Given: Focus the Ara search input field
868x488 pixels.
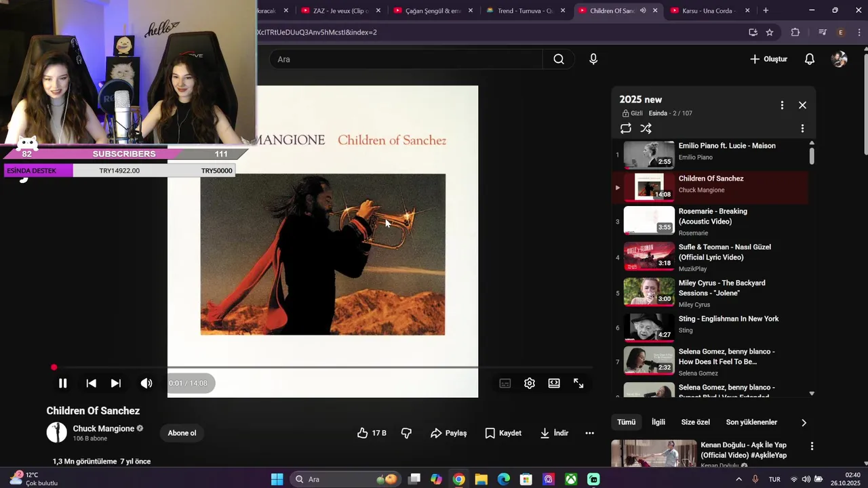Looking at the screenshot, I should tap(406, 59).
